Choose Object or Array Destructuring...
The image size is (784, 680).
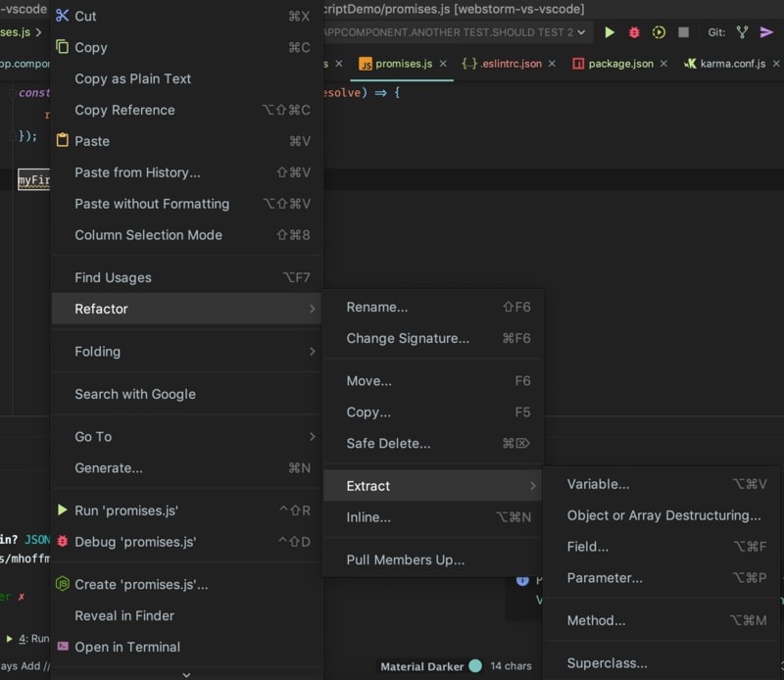tap(662, 515)
